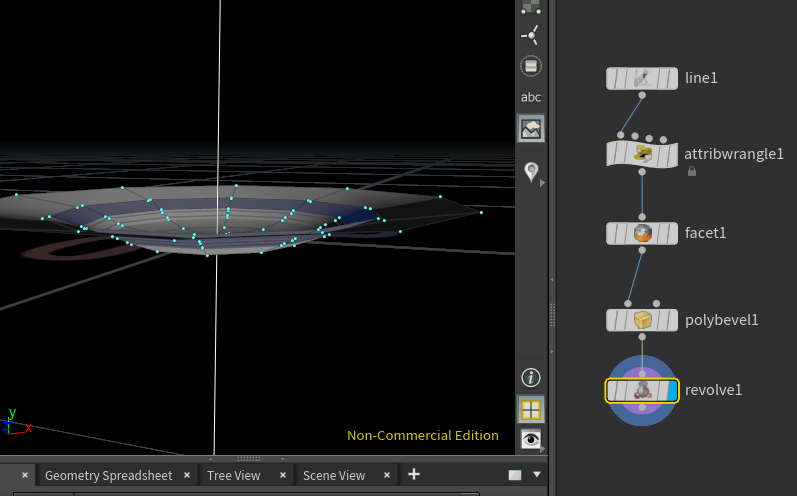This screenshot has width=797, height=496.
Task: Toggle the background image display icon
Action: pyautogui.click(x=531, y=128)
